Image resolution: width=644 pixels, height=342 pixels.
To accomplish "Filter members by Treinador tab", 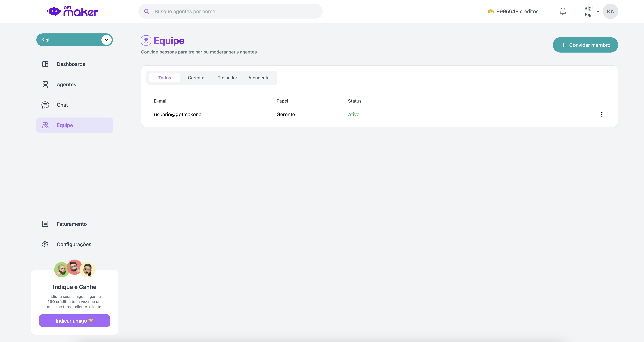I will 227,78.
